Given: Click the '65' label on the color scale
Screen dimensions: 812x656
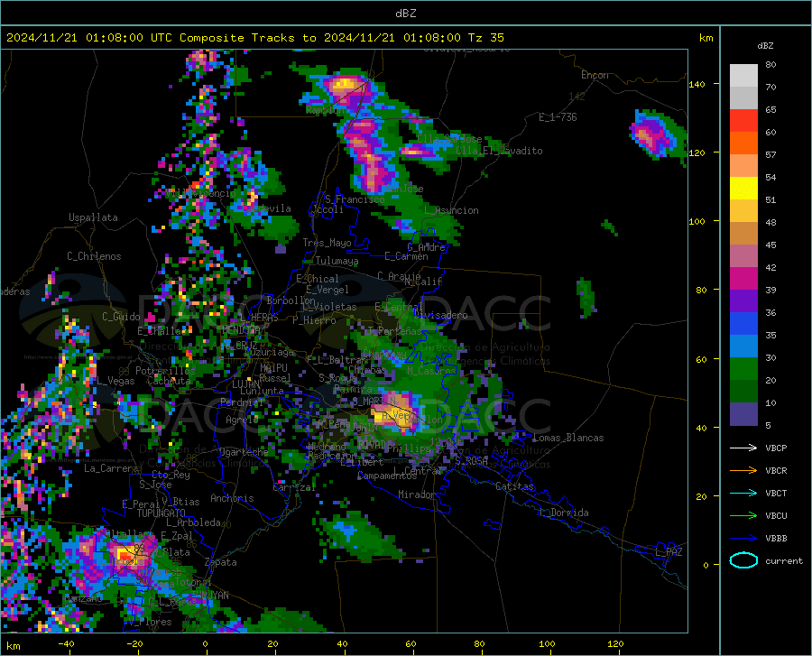Looking at the screenshot, I should tap(770, 110).
